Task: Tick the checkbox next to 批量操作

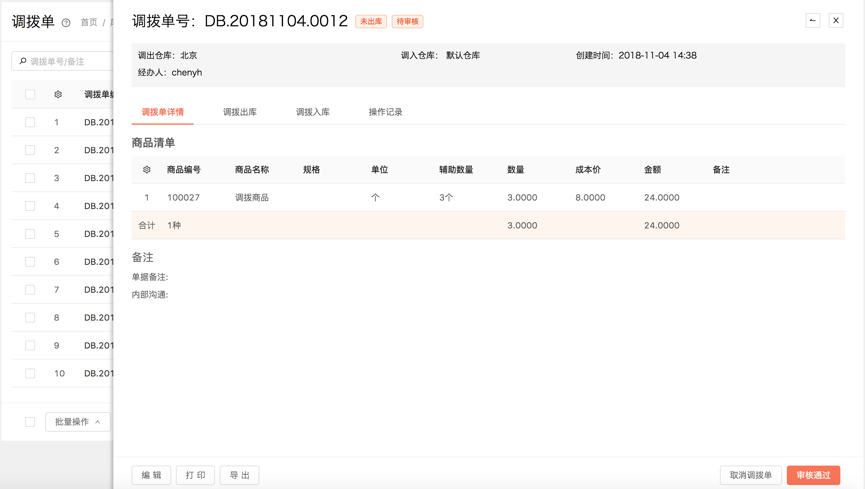Action: [x=30, y=422]
